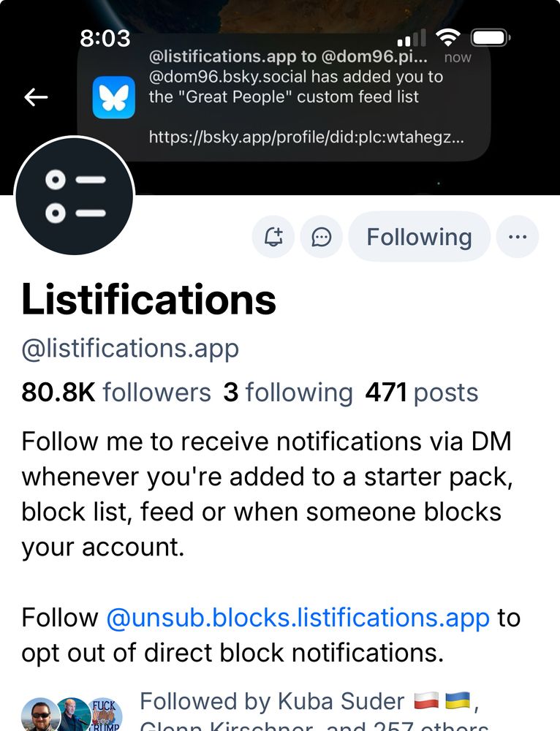Viewport: 560px width, 731px height.
Task: Click the bell icon to subscribe to posts
Action: 273,237
